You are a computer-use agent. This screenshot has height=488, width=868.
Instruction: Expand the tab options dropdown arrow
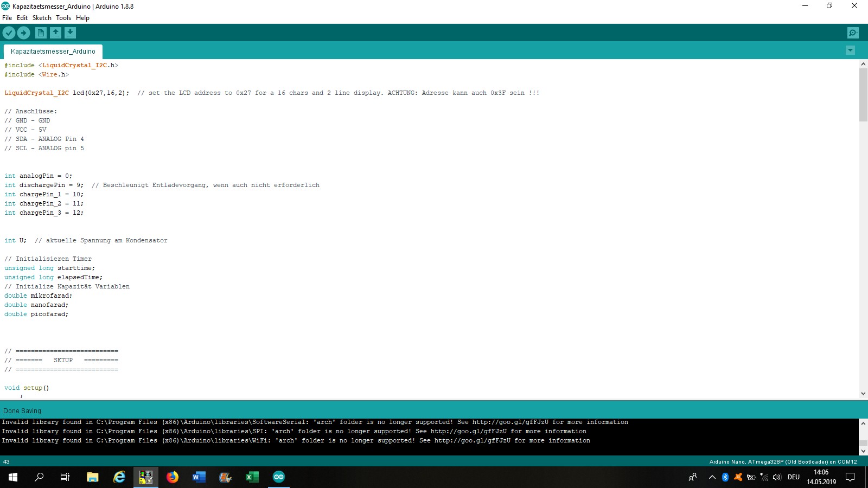(850, 50)
